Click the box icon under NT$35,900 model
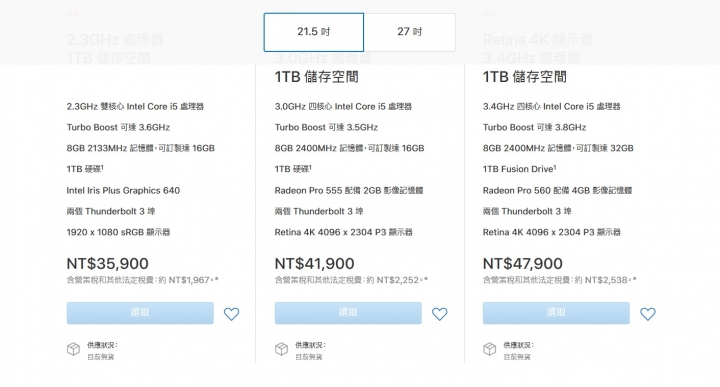This screenshot has width=720, height=387. point(73,349)
